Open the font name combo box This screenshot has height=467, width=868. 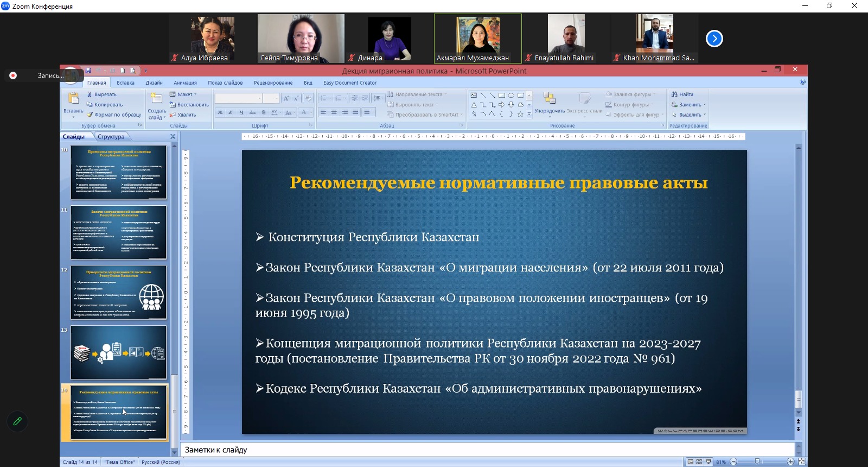(x=238, y=98)
